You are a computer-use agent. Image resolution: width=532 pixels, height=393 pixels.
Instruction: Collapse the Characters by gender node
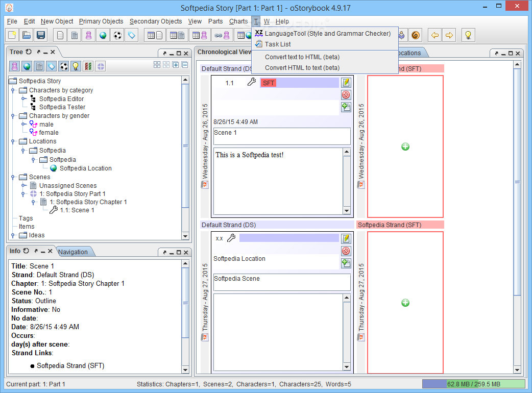tap(13, 116)
